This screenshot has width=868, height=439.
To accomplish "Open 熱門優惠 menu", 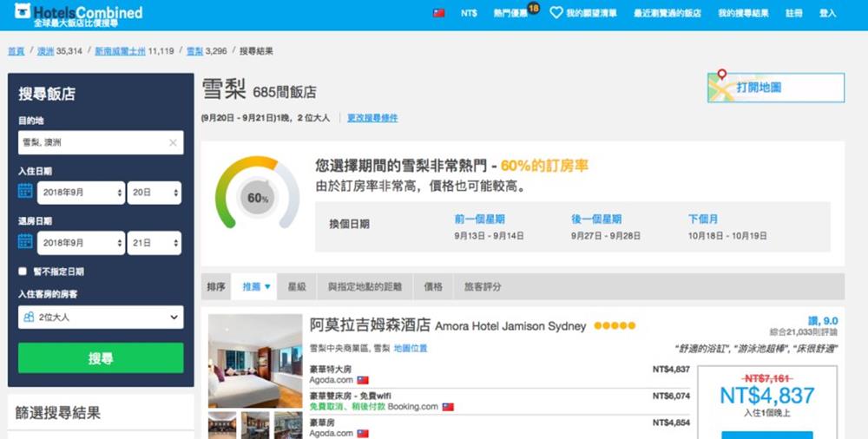I will (x=510, y=13).
